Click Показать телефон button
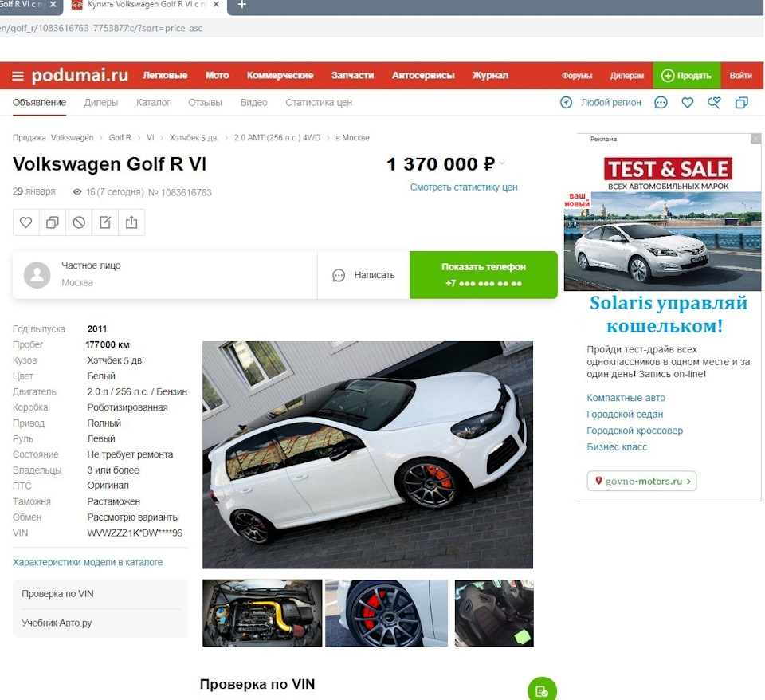This screenshot has width=765, height=700. pyautogui.click(x=484, y=275)
